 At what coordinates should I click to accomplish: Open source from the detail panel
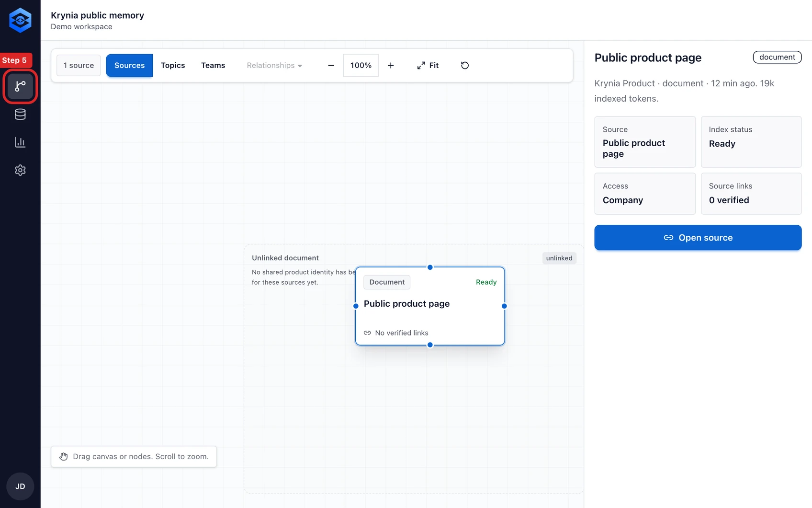point(698,238)
